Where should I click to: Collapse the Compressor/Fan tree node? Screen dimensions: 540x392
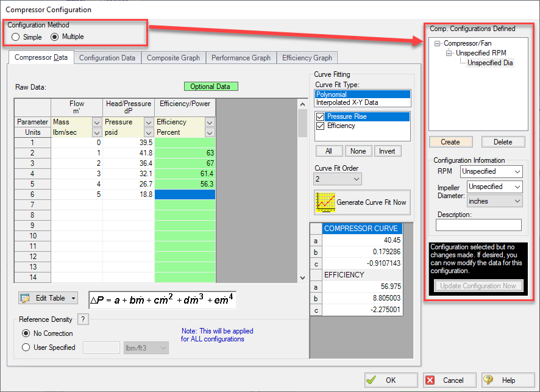click(x=439, y=44)
